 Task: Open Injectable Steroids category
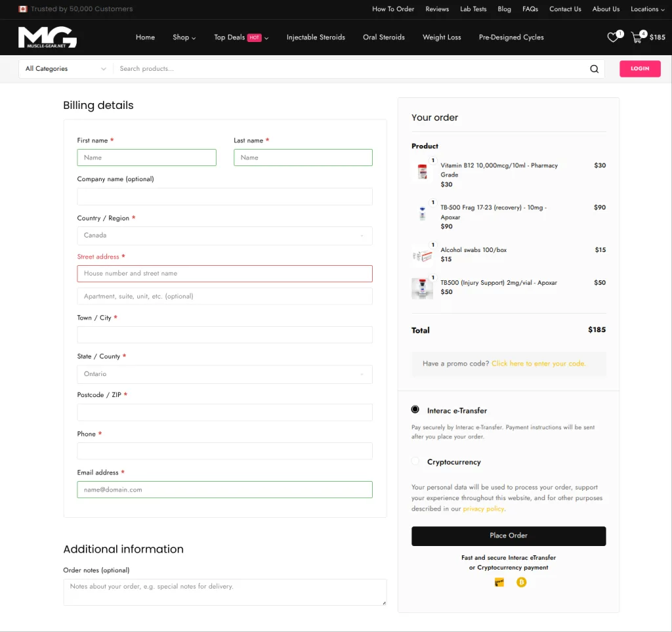[316, 37]
